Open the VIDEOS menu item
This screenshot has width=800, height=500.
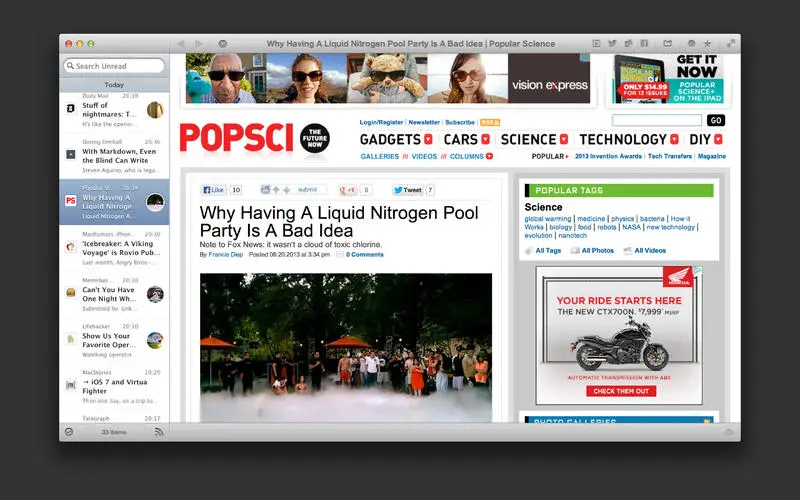coord(424,157)
